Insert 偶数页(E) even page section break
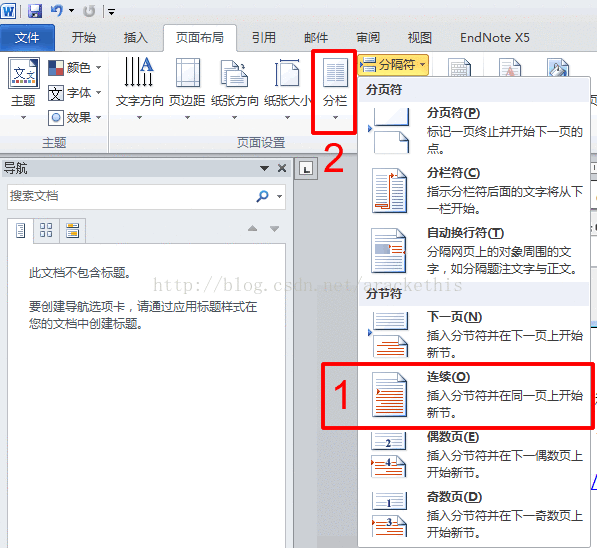The width and height of the screenshot is (597, 548). pos(474,455)
